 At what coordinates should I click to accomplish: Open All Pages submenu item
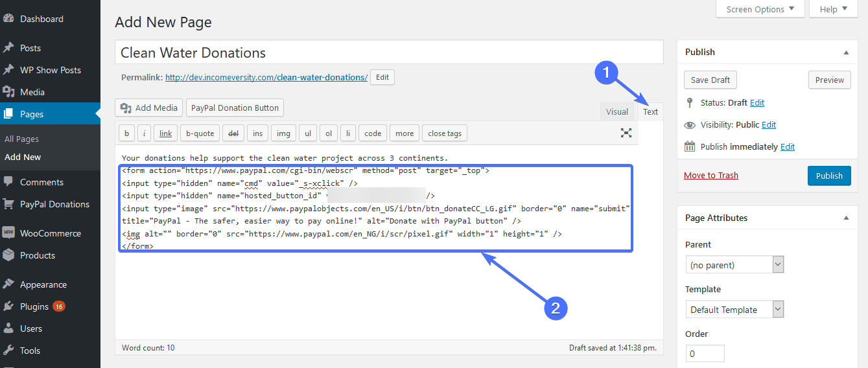pyautogui.click(x=22, y=139)
